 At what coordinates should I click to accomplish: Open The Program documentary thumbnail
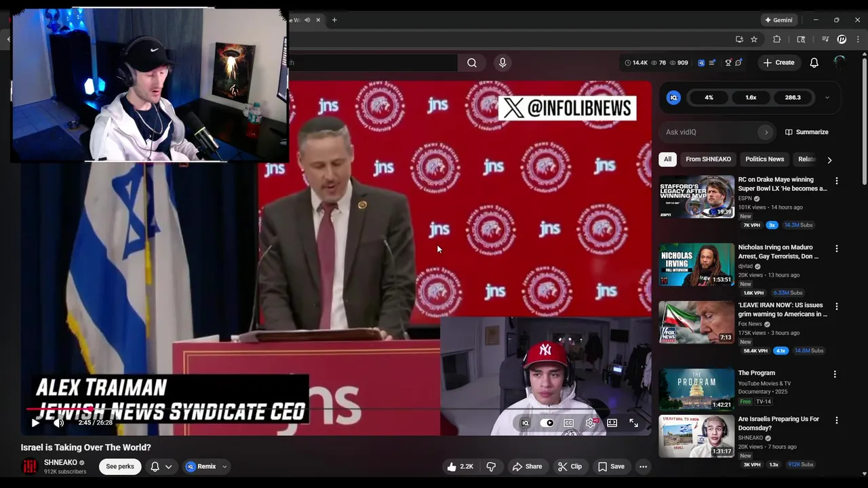pos(696,390)
